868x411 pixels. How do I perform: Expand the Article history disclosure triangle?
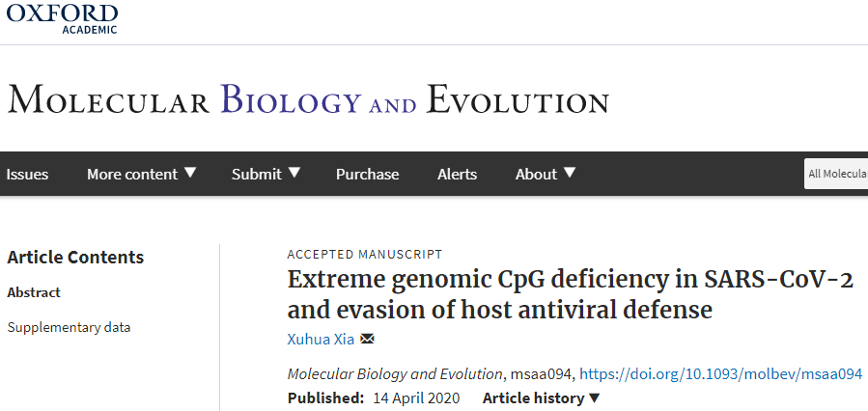click(x=594, y=397)
